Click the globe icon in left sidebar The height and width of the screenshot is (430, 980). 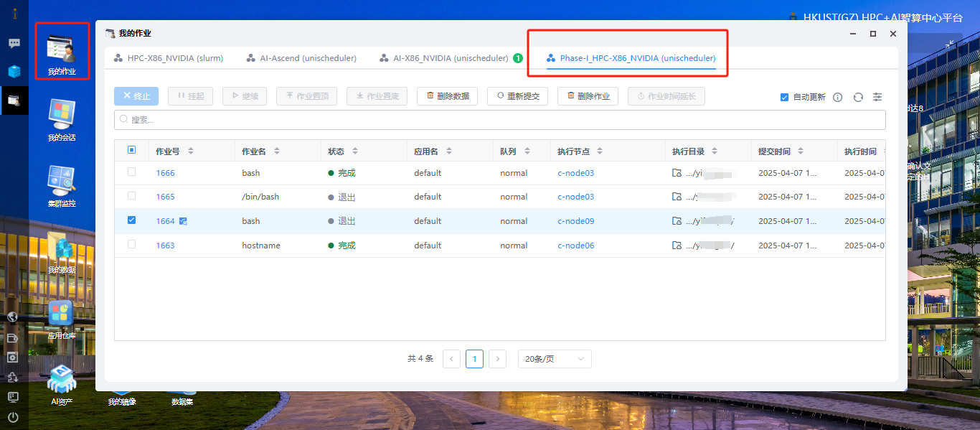(13, 317)
